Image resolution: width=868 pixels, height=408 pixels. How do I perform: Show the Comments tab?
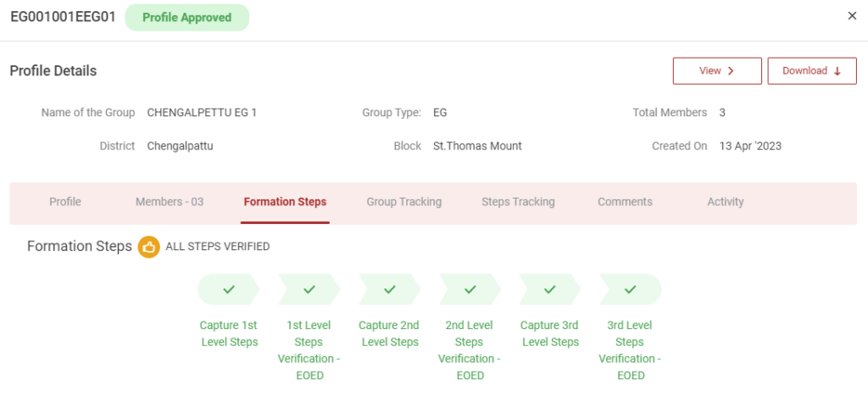coord(625,202)
